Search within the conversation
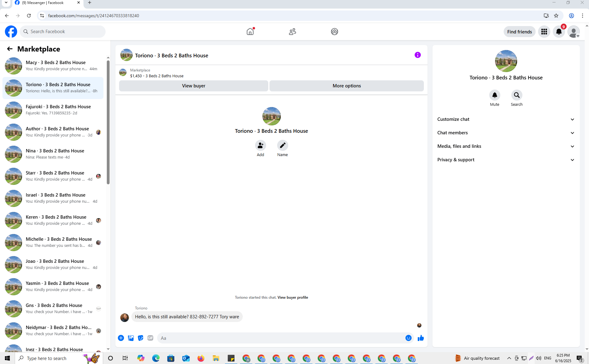This screenshot has width=589, height=364. [517, 95]
